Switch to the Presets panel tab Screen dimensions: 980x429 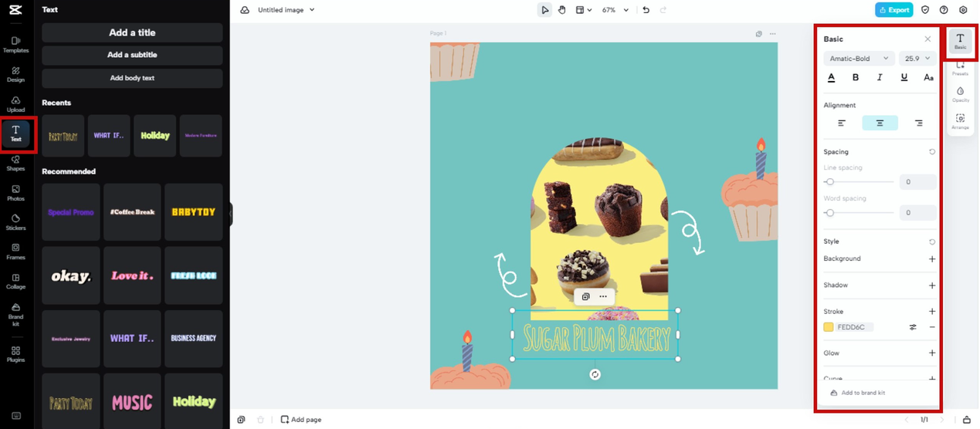960,68
